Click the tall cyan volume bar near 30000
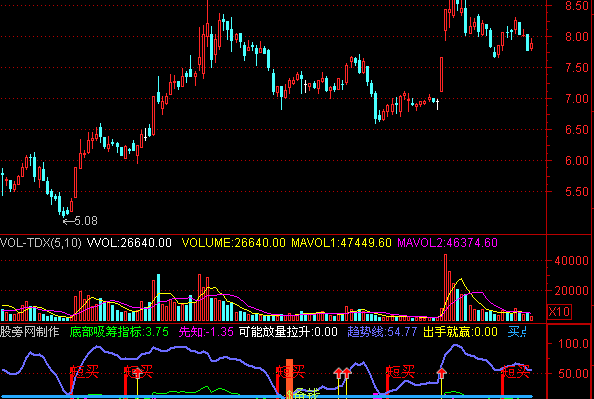The height and width of the screenshot is (399, 594). point(158,297)
